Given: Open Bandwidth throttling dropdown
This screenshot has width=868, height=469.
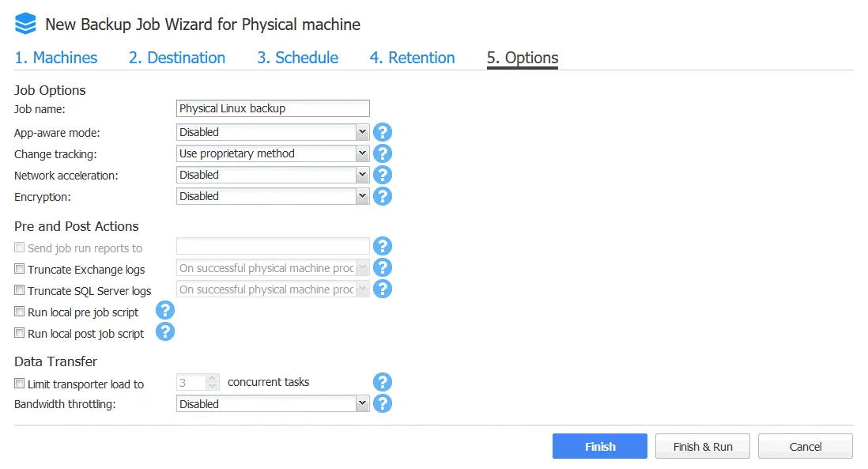Looking at the screenshot, I should click(x=362, y=403).
